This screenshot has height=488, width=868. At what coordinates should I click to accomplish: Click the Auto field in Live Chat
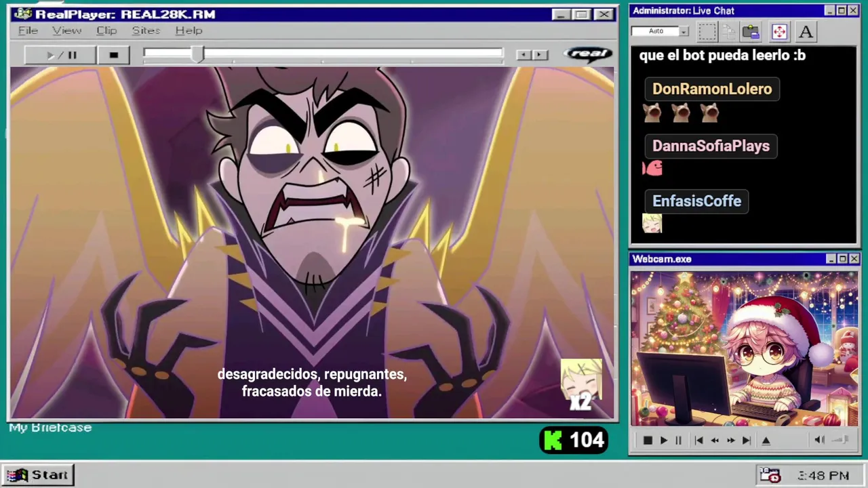(656, 31)
